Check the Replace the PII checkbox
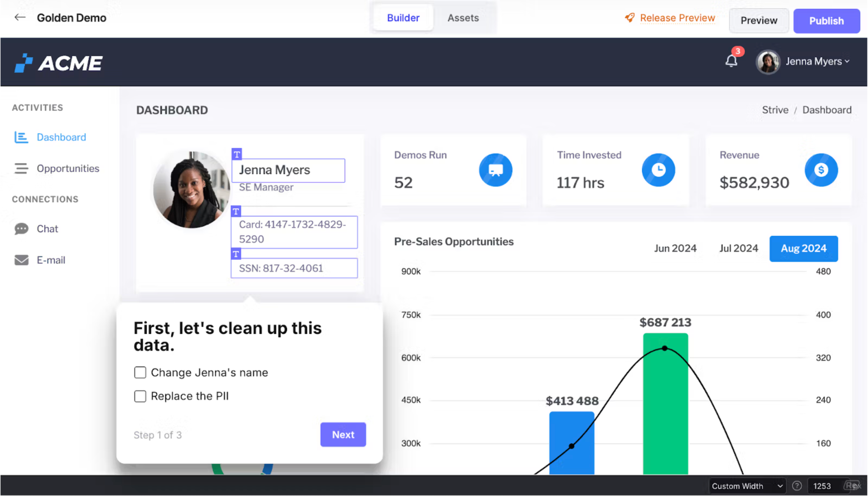 point(140,396)
